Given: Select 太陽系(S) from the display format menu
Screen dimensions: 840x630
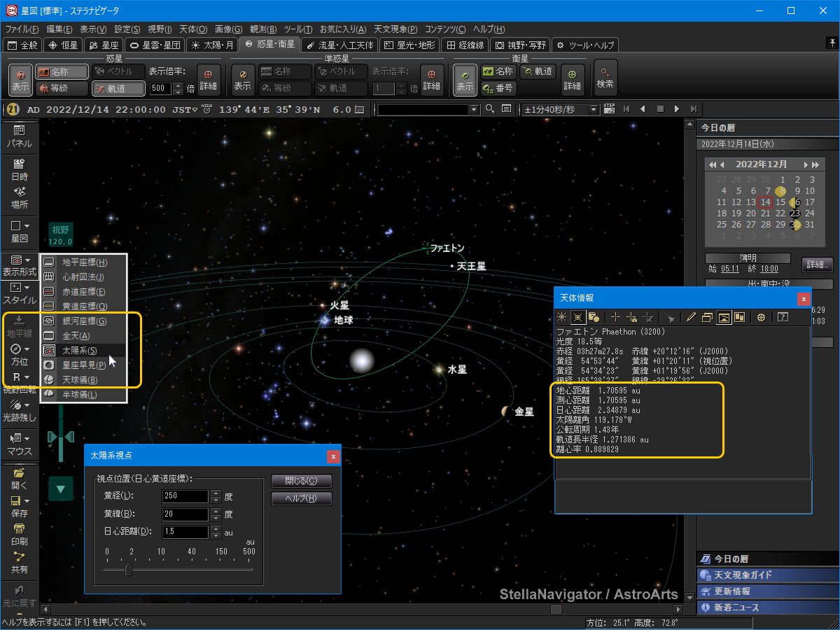Looking at the screenshot, I should click(x=79, y=351).
